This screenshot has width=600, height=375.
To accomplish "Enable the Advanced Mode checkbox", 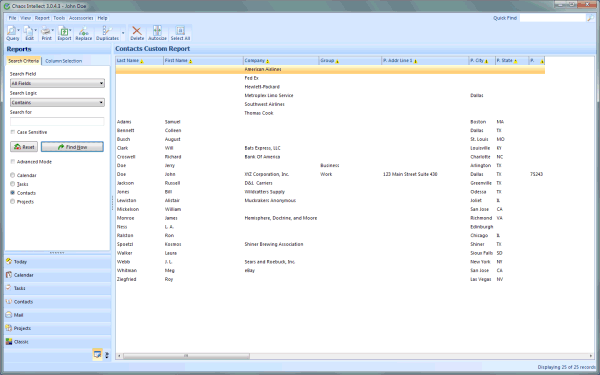I will 13,161.
